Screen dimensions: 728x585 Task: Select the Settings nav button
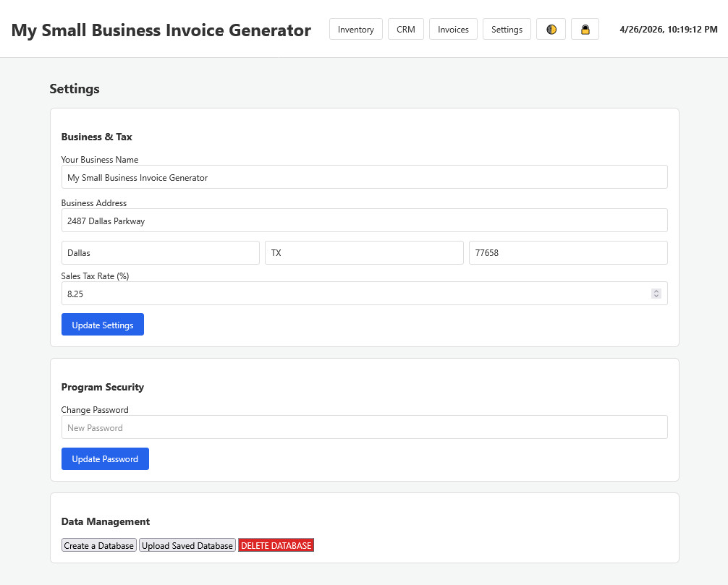click(x=507, y=29)
